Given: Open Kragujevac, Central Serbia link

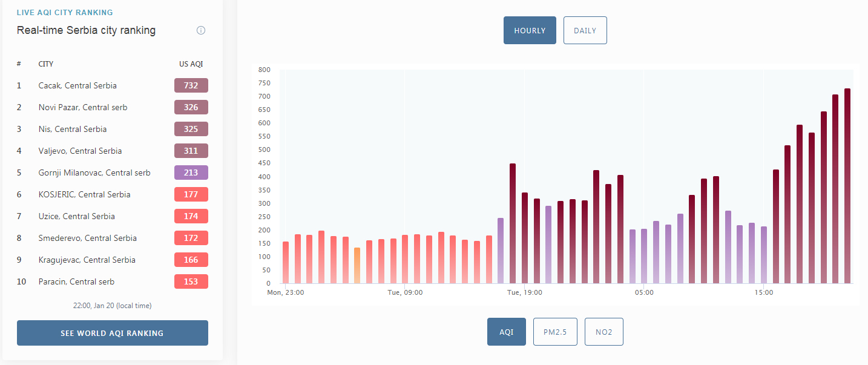Looking at the screenshot, I should (87, 260).
